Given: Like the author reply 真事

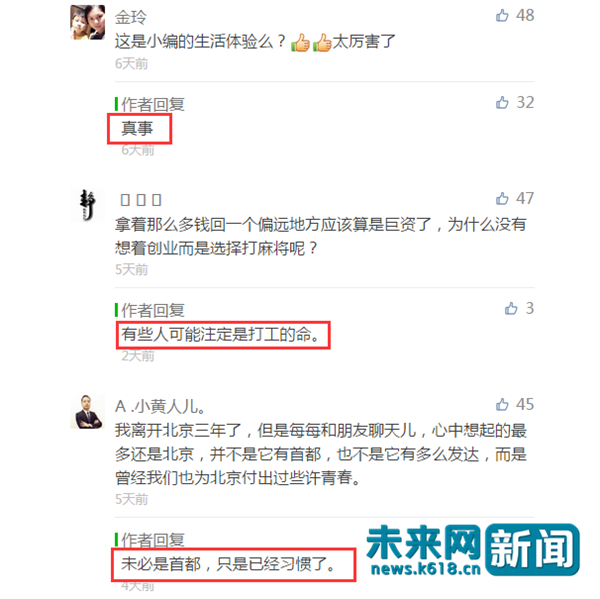Looking at the screenshot, I should click(x=502, y=102).
